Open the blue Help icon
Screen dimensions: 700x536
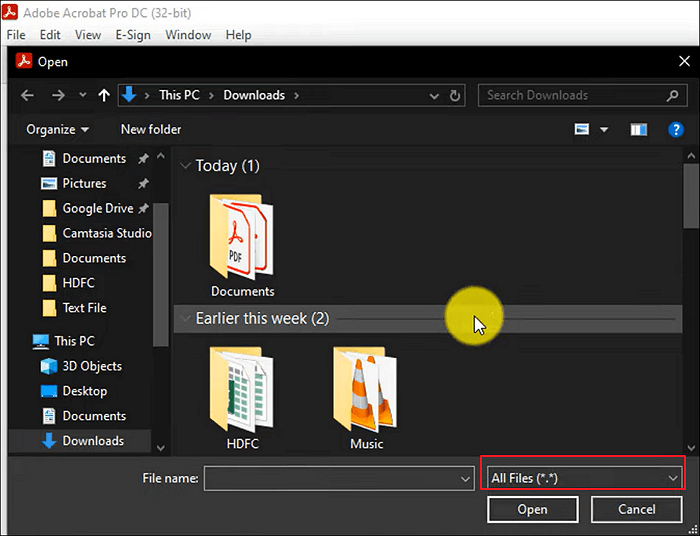pyautogui.click(x=676, y=129)
